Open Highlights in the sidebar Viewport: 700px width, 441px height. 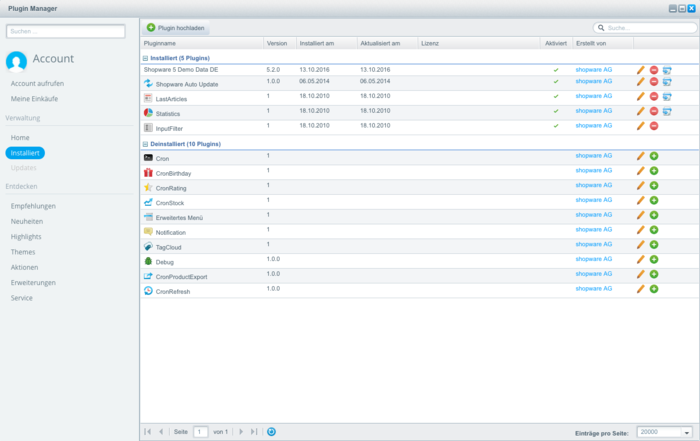(26, 237)
